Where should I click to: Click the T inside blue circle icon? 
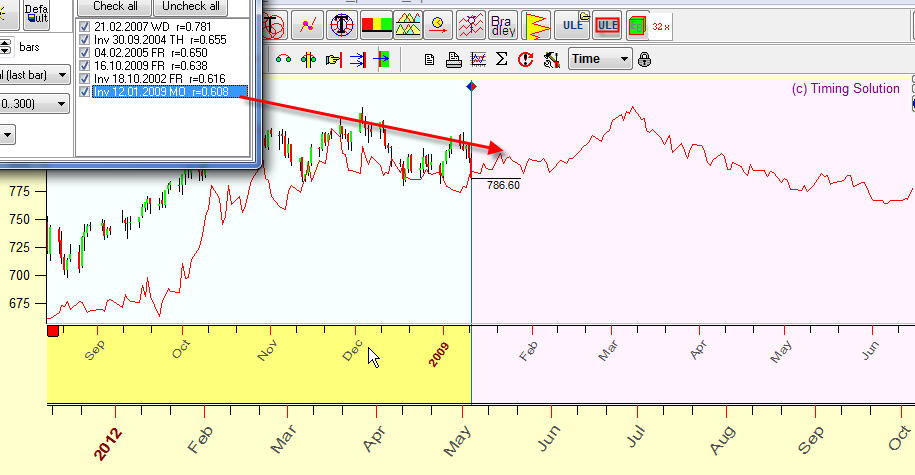(342, 26)
